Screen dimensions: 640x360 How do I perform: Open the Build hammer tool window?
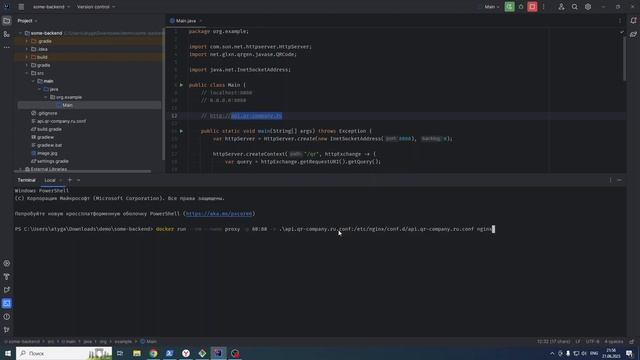pos(7,277)
